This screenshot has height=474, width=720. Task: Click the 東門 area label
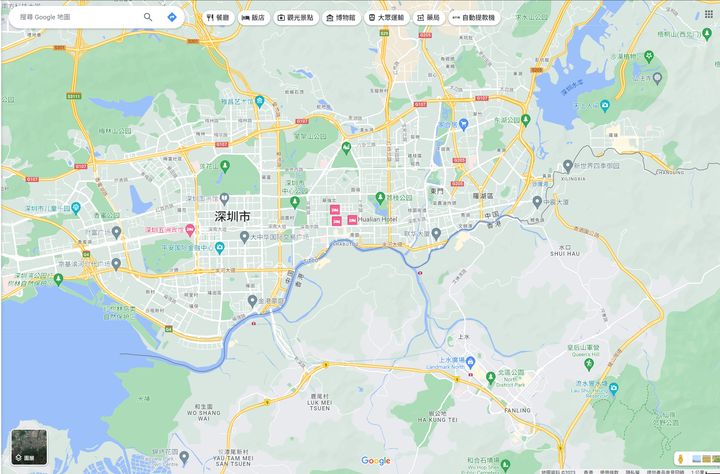pyautogui.click(x=437, y=191)
